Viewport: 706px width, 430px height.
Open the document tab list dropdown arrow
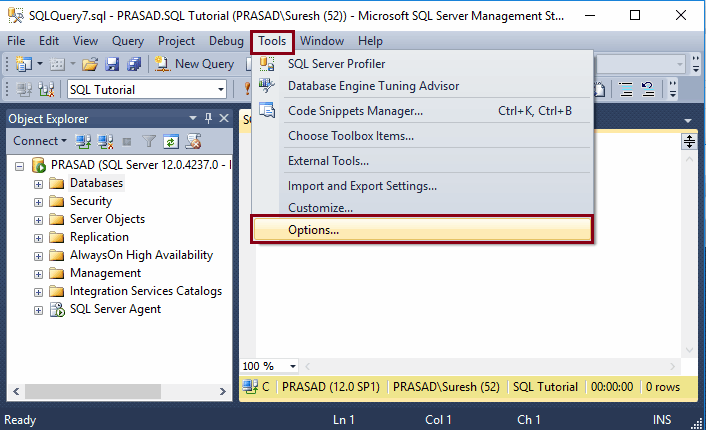point(688,121)
